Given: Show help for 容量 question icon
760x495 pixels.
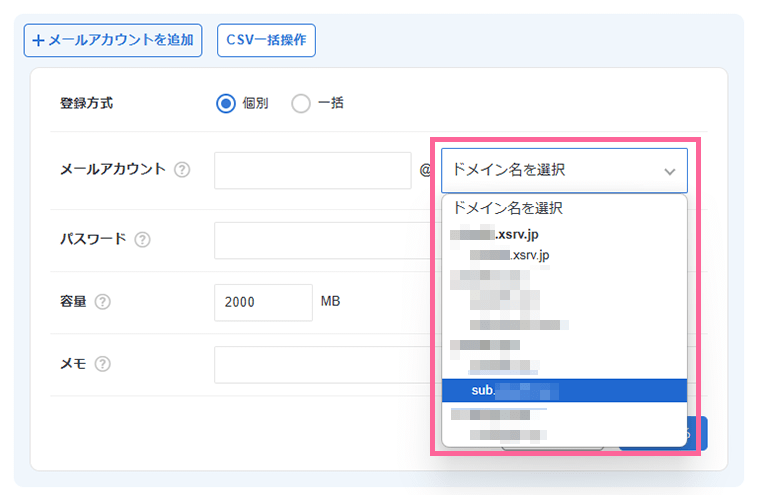Looking at the screenshot, I should pos(102,302).
